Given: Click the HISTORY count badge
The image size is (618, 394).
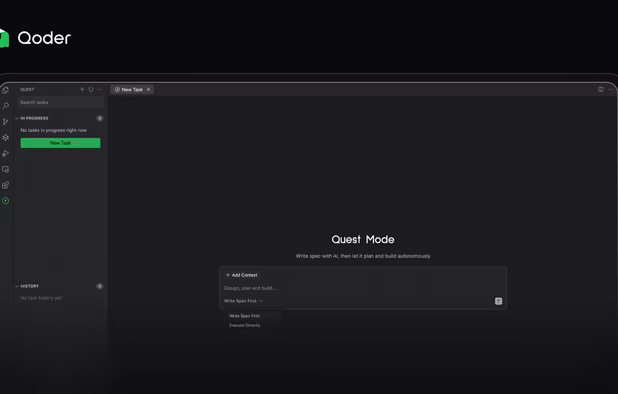Looking at the screenshot, I should [x=100, y=286].
